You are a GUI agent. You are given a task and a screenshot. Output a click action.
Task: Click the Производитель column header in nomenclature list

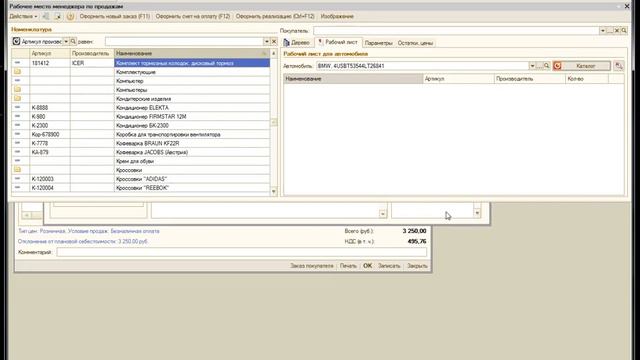click(x=92, y=53)
